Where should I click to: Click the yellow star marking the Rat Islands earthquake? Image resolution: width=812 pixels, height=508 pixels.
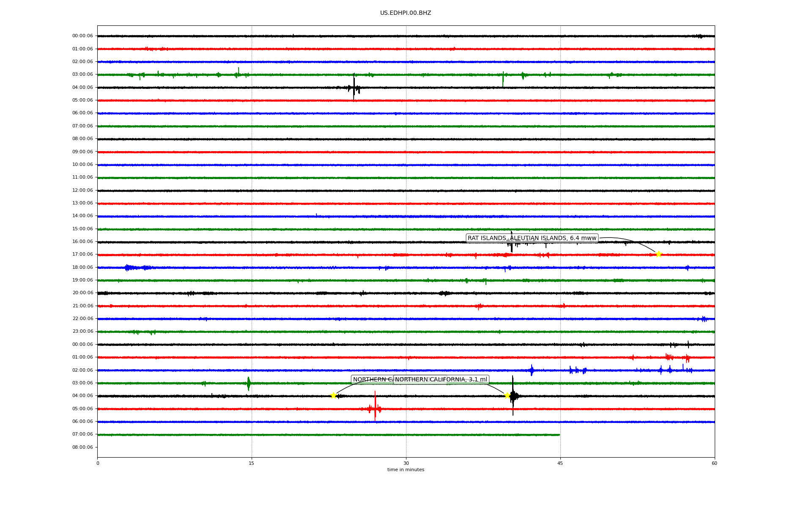[658, 254]
